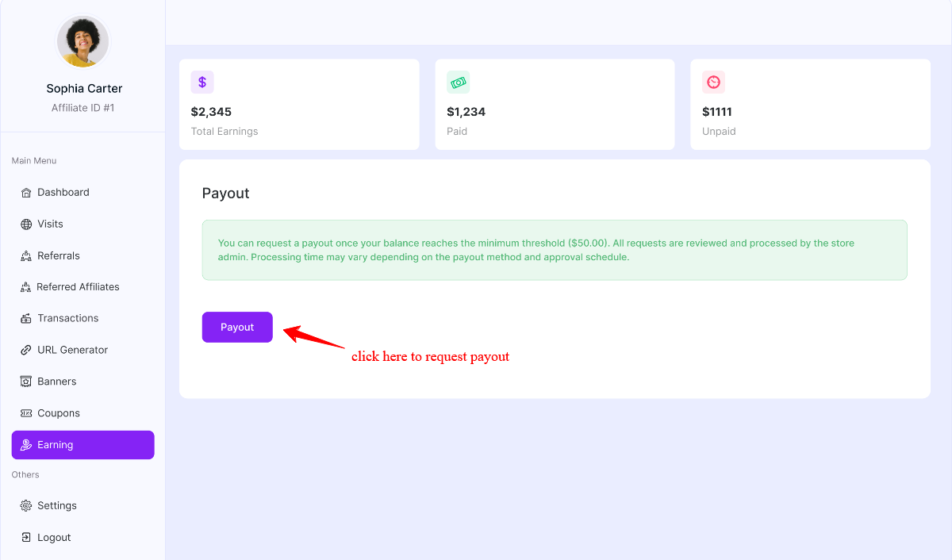Screen dimensions: 952x560
Task: Click the Settings gear icon
Action: pos(26,506)
